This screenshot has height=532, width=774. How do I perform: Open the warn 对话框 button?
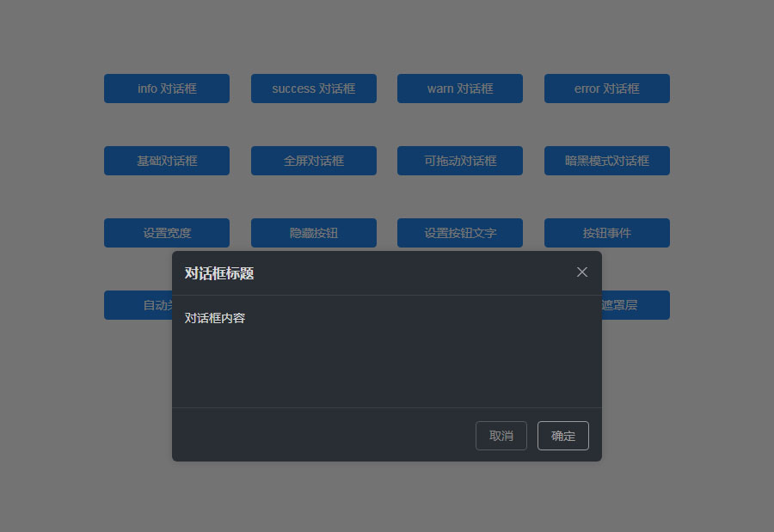tap(460, 89)
